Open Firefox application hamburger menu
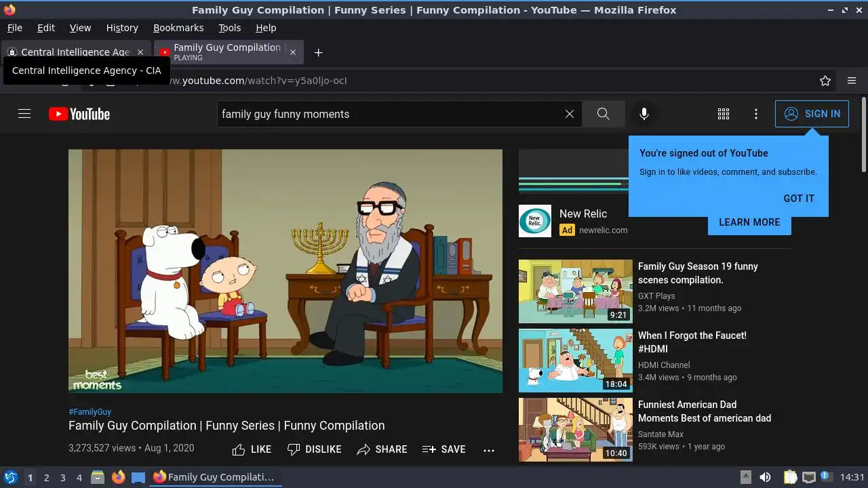The image size is (868, 488). click(x=852, y=81)
